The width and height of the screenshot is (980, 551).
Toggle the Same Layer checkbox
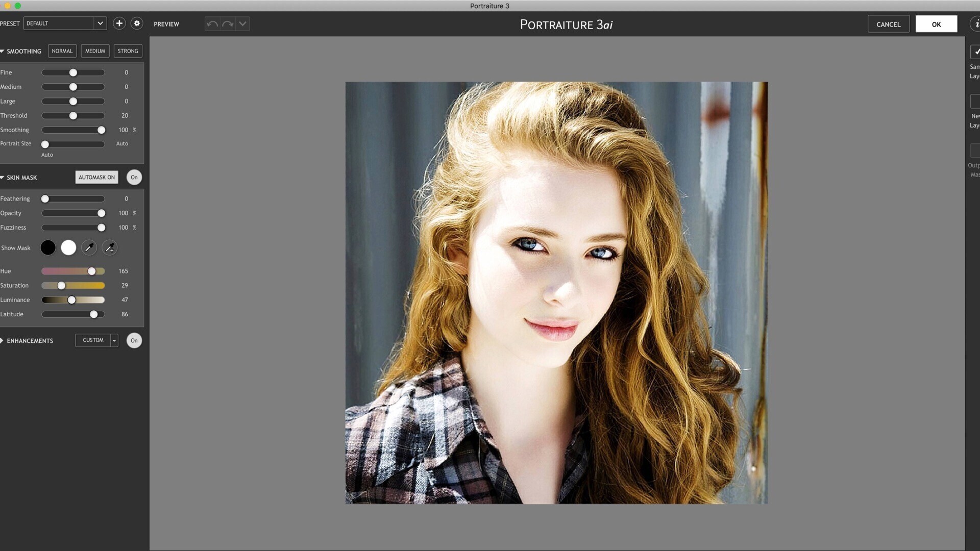[975, 52]
